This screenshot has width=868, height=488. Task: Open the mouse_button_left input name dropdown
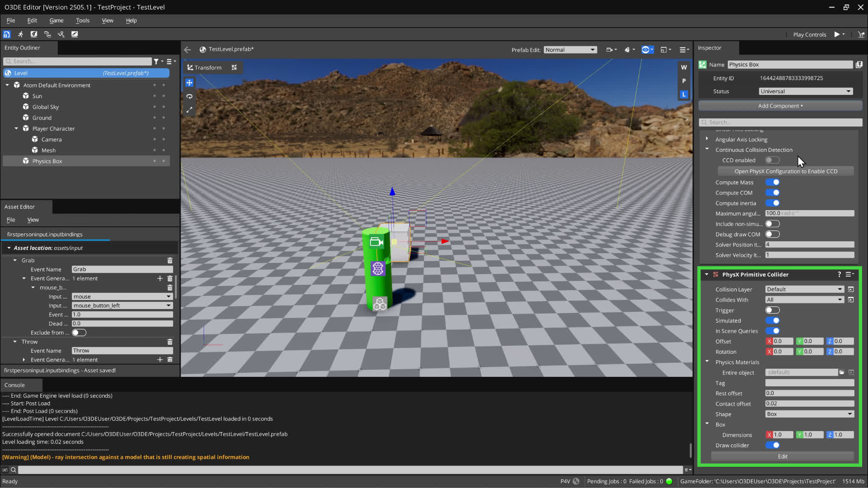point(122,305)
